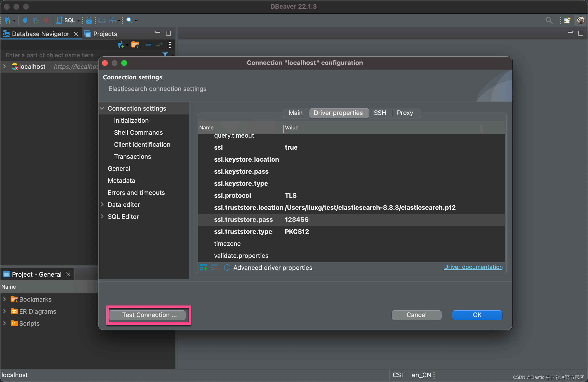Image resolution: width=588 pixels, height=382 pixels.
Task: Click the search icon in the toolbar
Action: coord(129,20)
